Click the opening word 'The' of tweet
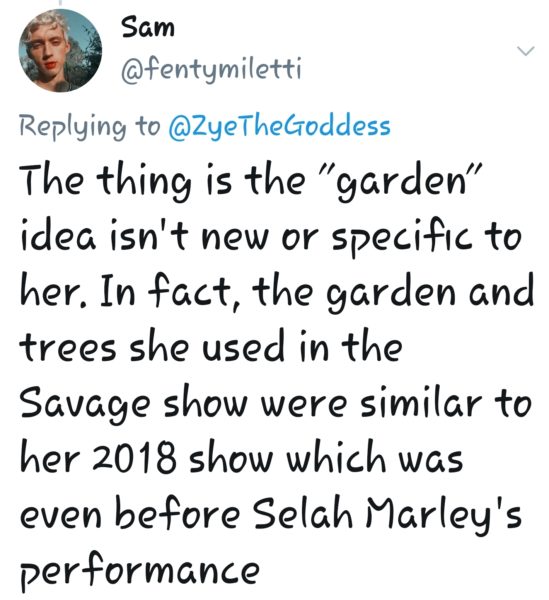 [52, 180]
